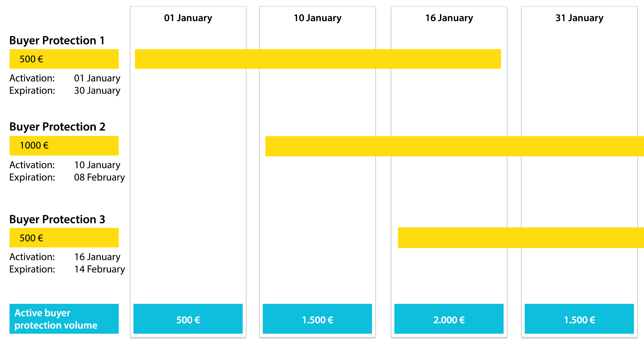644x344 pixels.
Task: Select the yellow 1000 € amount box
Action: [x=64, y=146]
